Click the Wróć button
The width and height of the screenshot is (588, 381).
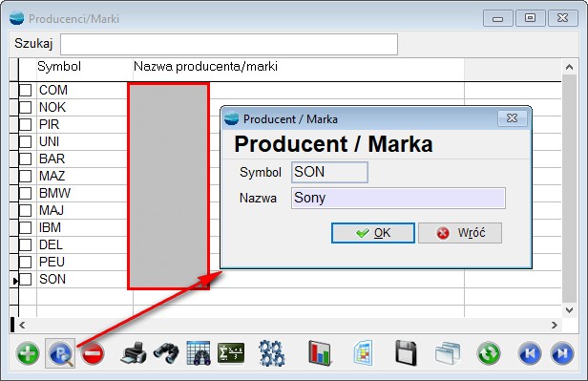(x=460, y=233)
